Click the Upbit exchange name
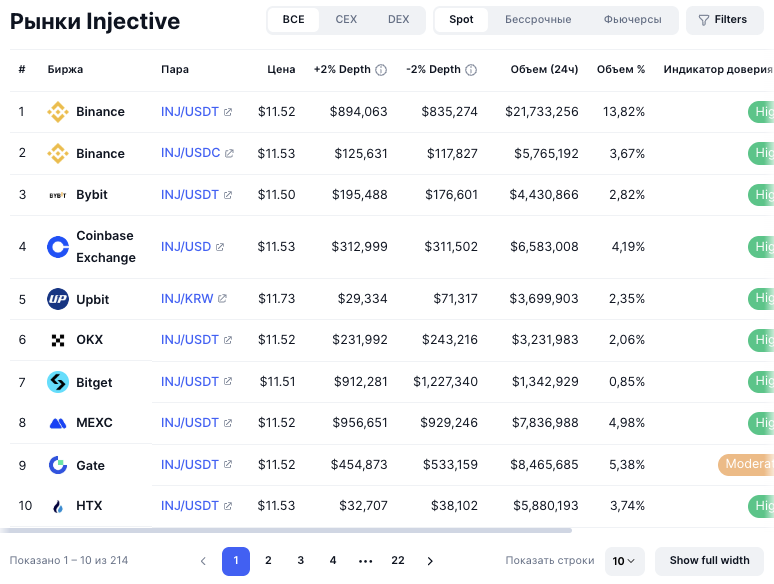The width and height of the screenshot is (774, 584). (92, 300)
